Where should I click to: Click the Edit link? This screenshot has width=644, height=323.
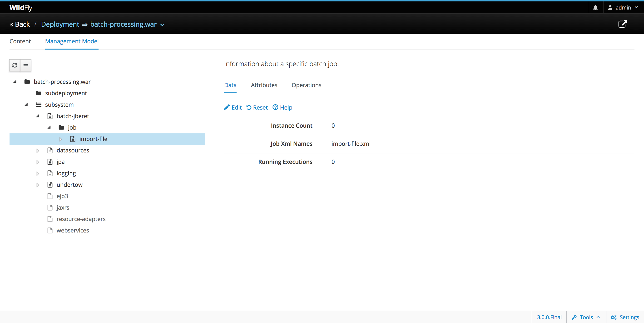click(233, 107)
